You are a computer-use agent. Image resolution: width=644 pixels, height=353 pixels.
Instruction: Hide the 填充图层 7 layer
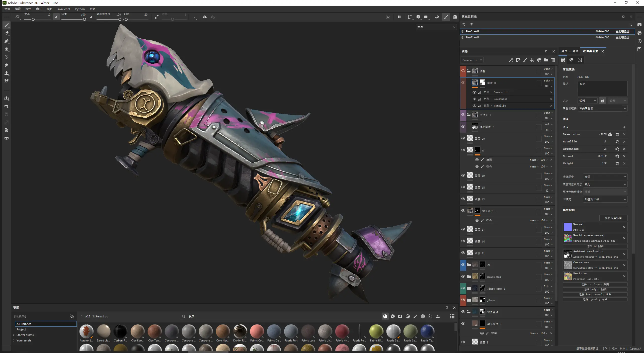(x=463, y=126)
